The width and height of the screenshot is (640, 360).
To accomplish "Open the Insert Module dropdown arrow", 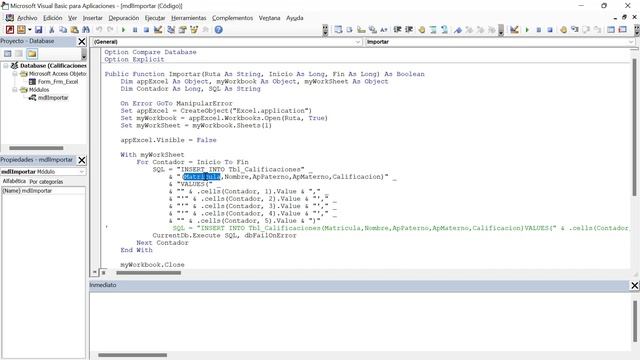I will click(x=29, y=30).
